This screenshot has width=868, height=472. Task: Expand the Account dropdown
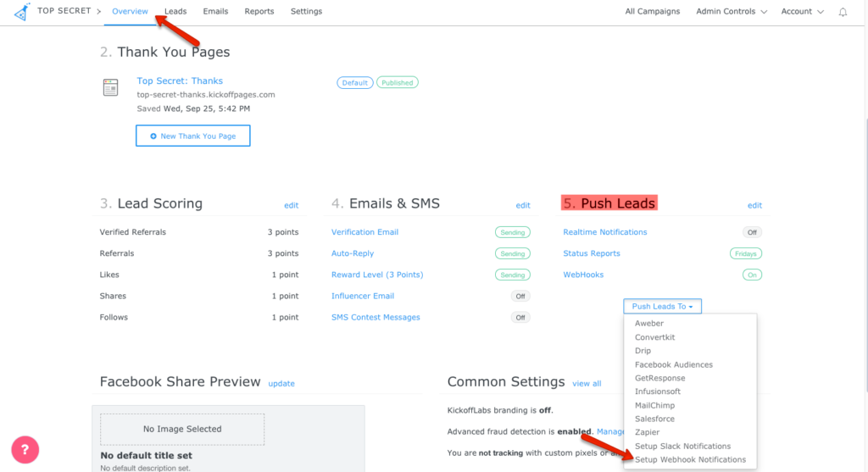pos(802,11)
